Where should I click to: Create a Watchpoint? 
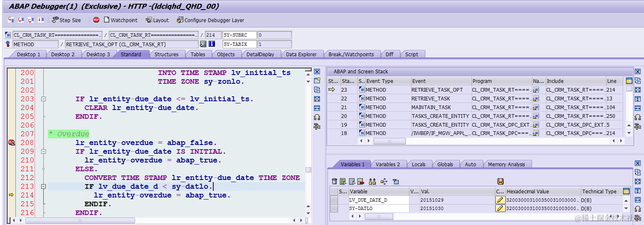pos(120,20)
